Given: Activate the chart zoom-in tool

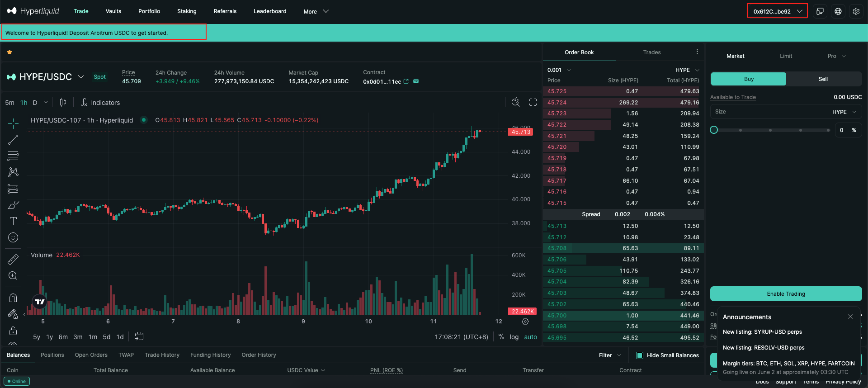Looking at the screenshot, I should pyautogui.click(x=13, y=275).
